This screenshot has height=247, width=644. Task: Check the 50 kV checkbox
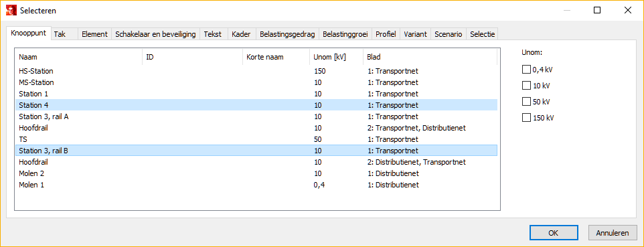coord(526,102)
